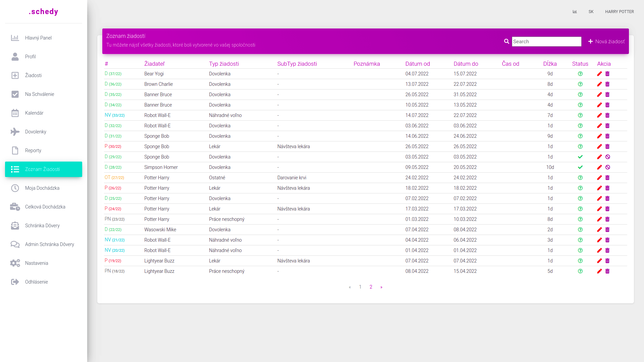The width and height of the screenshot is (644, 362).
Task: Open request ID NV (33/22)
Action: click(x=115, y=115)
